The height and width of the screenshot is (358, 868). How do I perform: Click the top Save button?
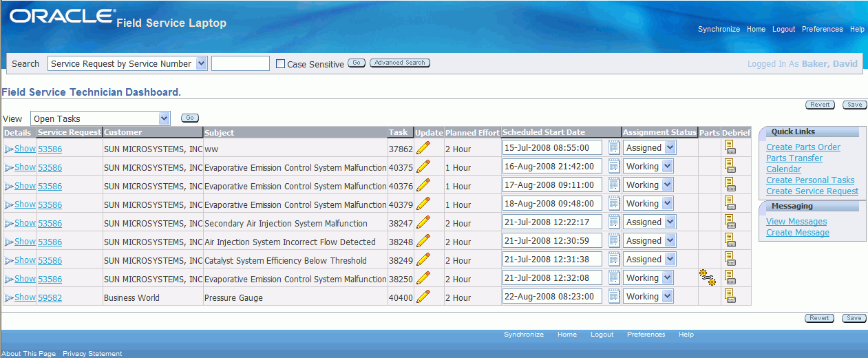854,105
